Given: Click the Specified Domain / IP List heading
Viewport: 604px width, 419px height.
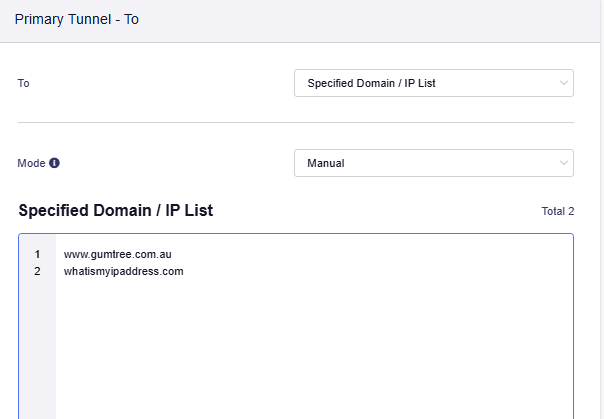Looking at the screenshot, I should [x=116, y=211].
